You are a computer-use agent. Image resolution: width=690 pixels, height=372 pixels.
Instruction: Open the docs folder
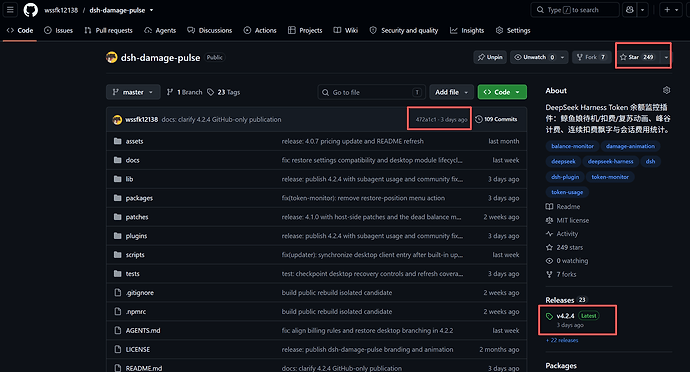[132, 160]
